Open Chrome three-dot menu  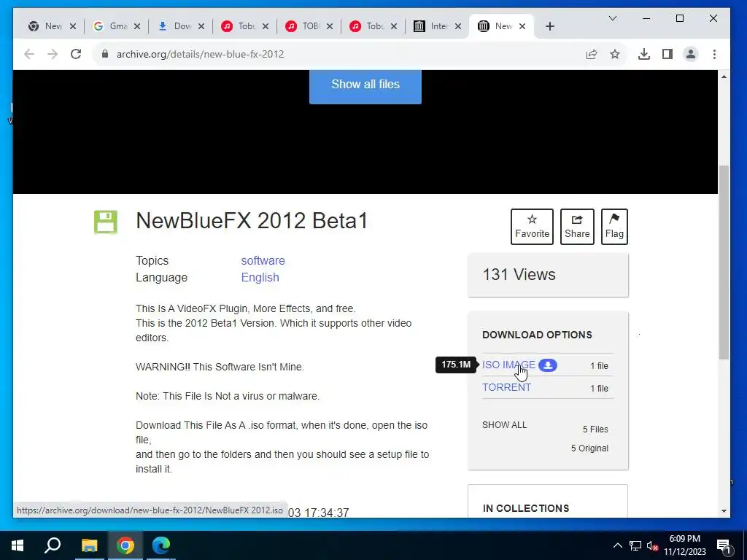click(x=714, y=54)
